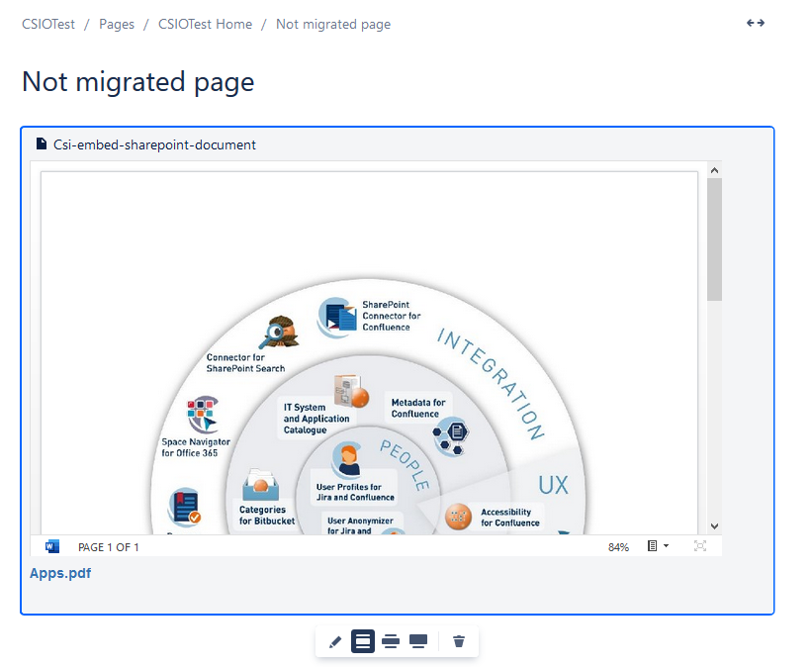812x667 pixels.
Task: Click the fit-to-screen icon in viewer
Action: tap(700, 546)
